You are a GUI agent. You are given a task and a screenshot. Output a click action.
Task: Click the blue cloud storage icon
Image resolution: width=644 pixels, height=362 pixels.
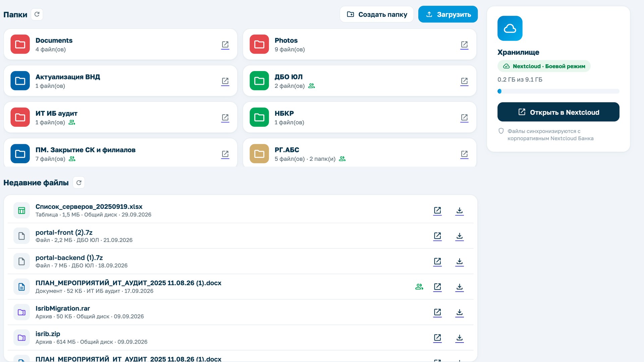click(x=510, y=28)
